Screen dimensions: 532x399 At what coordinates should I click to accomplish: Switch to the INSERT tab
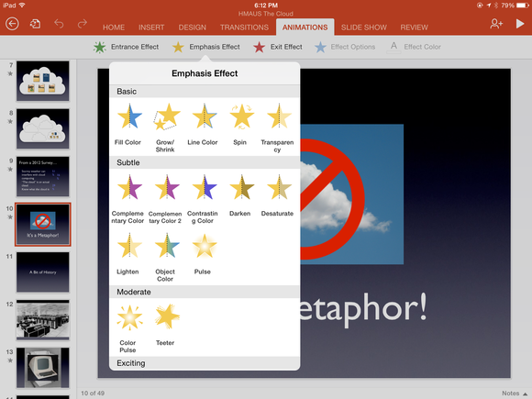151,28
